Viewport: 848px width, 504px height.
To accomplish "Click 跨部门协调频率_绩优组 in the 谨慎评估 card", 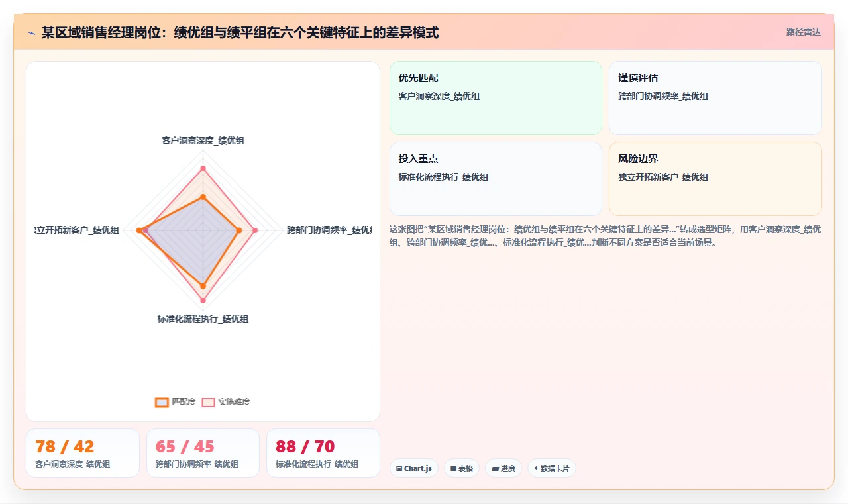I will [x=663, y=96].
